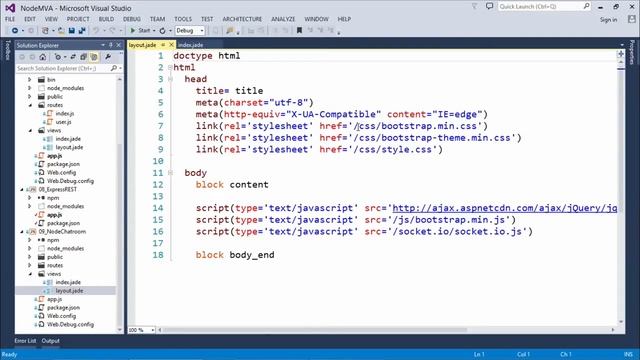This screenshot has height=360, width=640.
Task: Click the Quick Launch magnifier icon
Action: click(586, 6)
